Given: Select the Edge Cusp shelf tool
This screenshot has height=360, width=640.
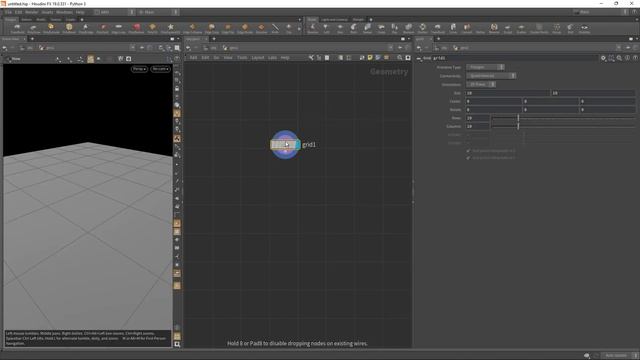Looking at the screenshot, I should (212, 28).
